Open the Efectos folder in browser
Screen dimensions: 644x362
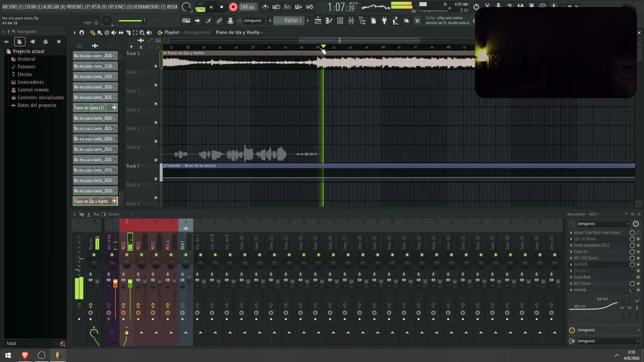point(25,74)
